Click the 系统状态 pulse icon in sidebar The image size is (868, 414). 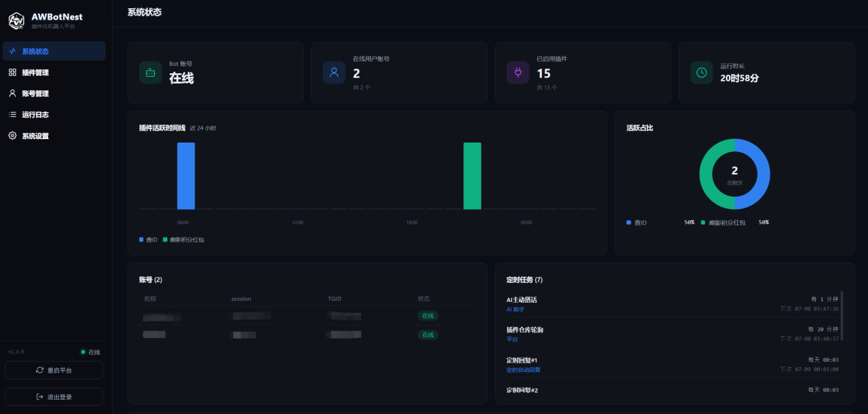12,51
